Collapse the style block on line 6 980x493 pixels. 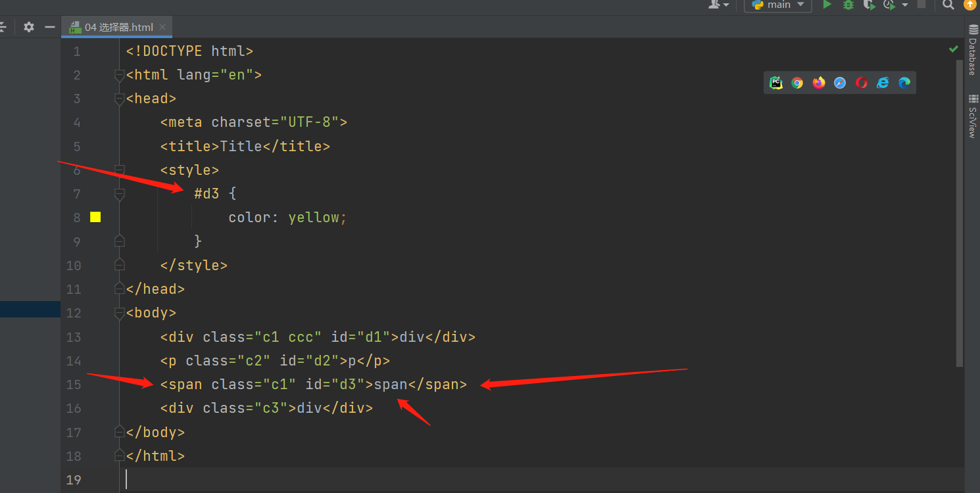click(119, 170)
